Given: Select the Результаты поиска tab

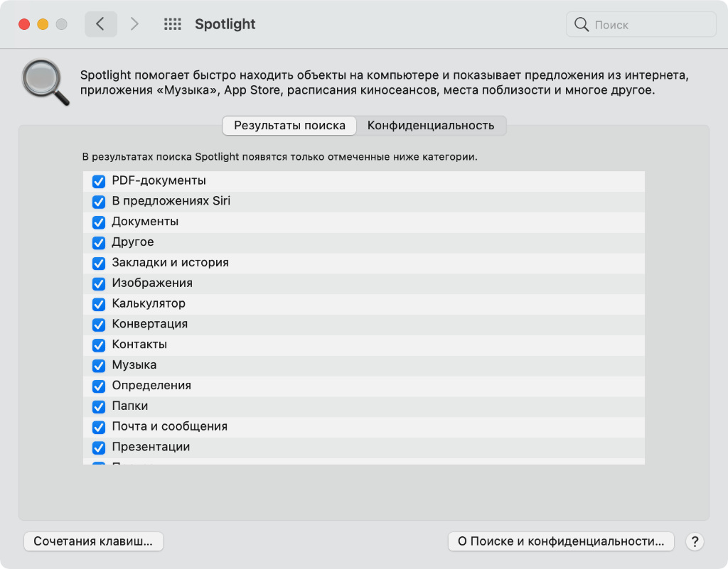Looking at the screenshot, I should tap(289, 126).
